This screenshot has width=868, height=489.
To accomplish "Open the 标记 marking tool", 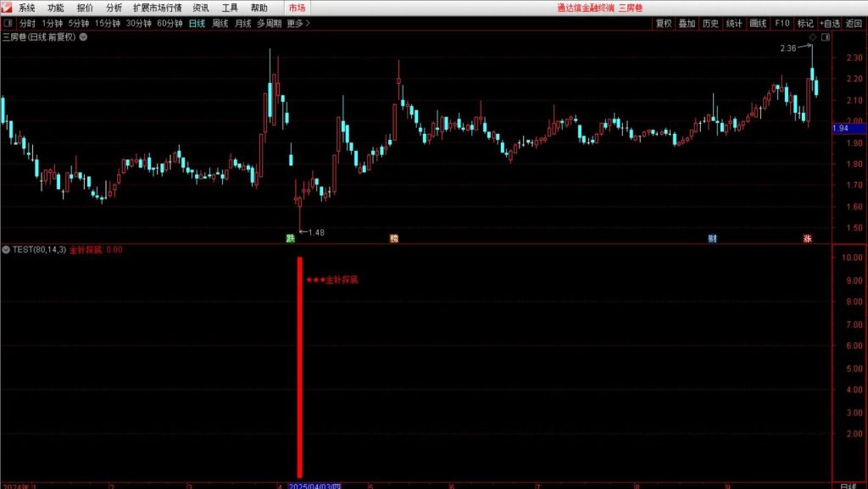I will 804,24.
